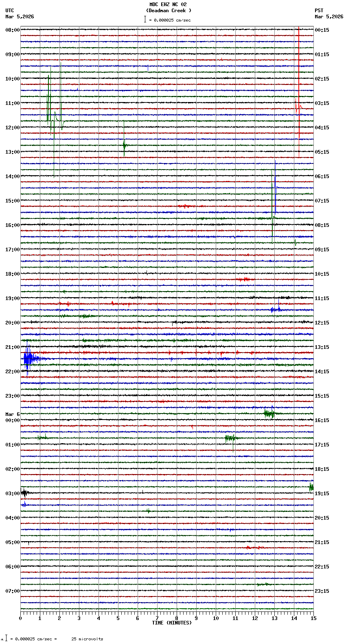Click the '07:00' UTC time label
The width and height of the screenshot is (346, 644).
click(x=13, y=591)
